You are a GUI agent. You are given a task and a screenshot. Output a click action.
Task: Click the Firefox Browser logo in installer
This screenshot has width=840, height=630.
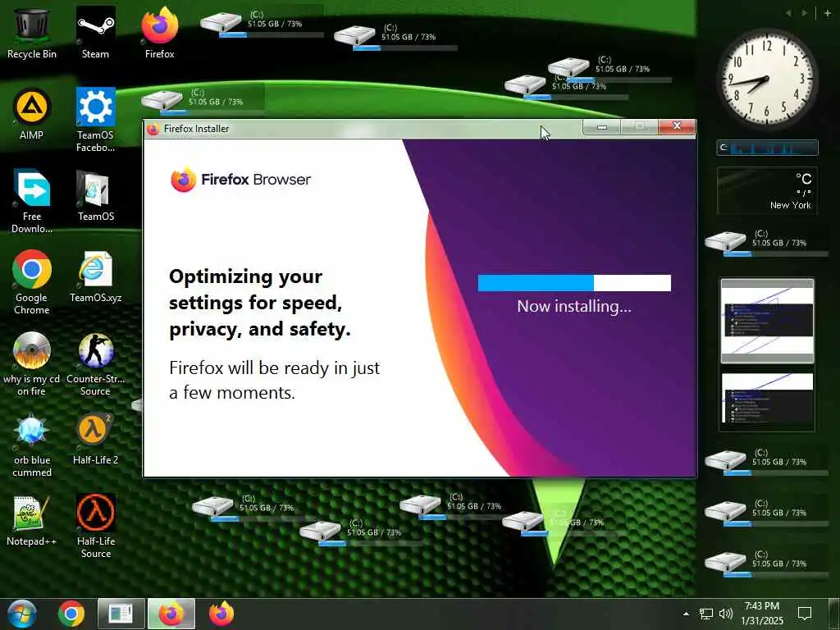point(240,180)
